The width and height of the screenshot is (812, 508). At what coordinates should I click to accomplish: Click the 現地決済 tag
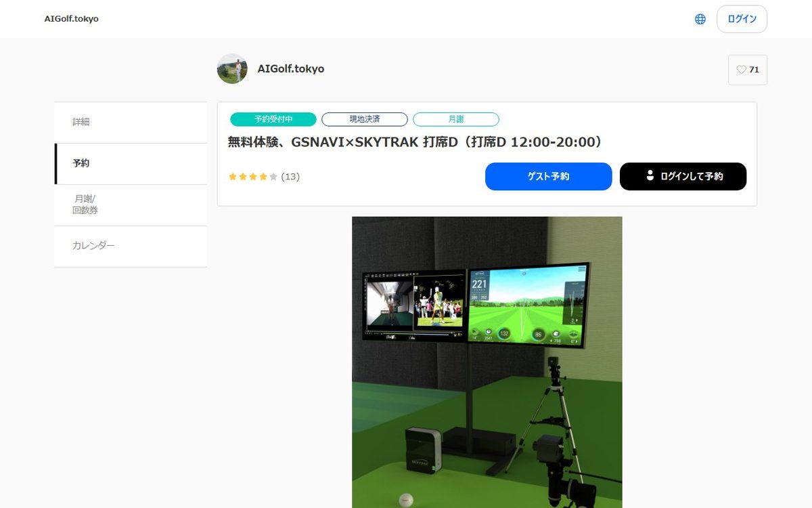click(365, 119)
